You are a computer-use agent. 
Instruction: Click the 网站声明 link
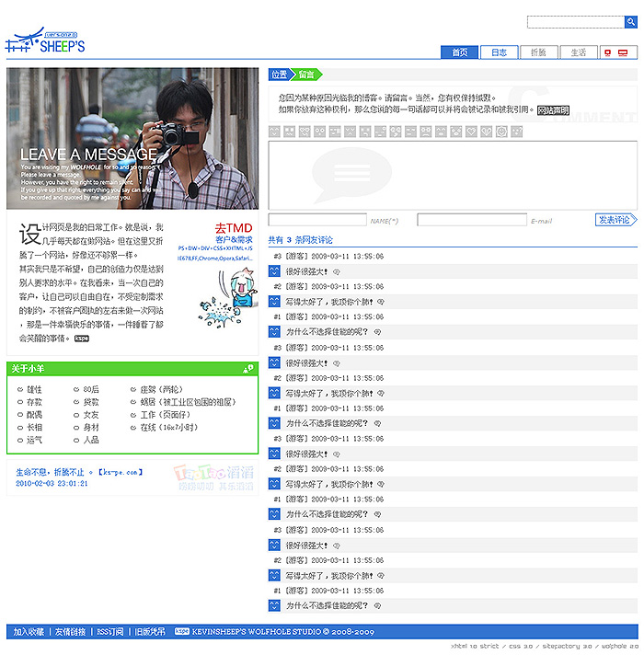[x=553, y=110]
